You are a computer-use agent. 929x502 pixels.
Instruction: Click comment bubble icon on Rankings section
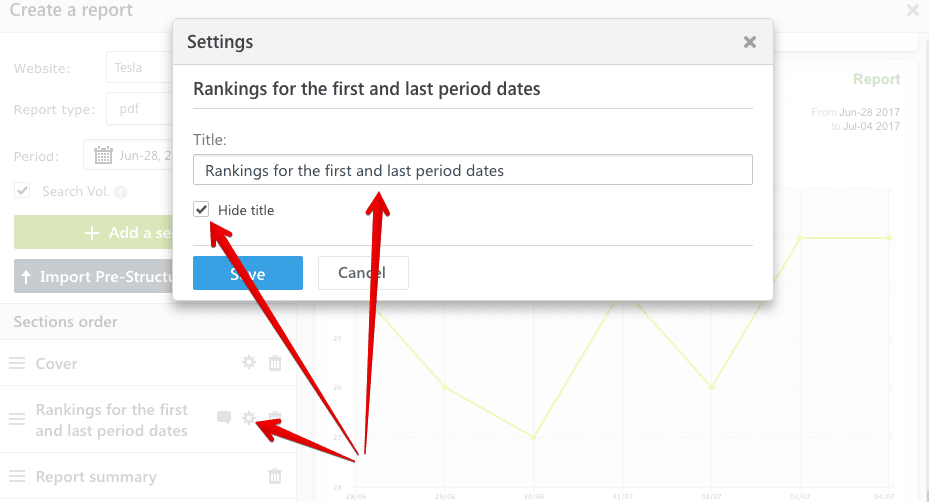[224, 418]
